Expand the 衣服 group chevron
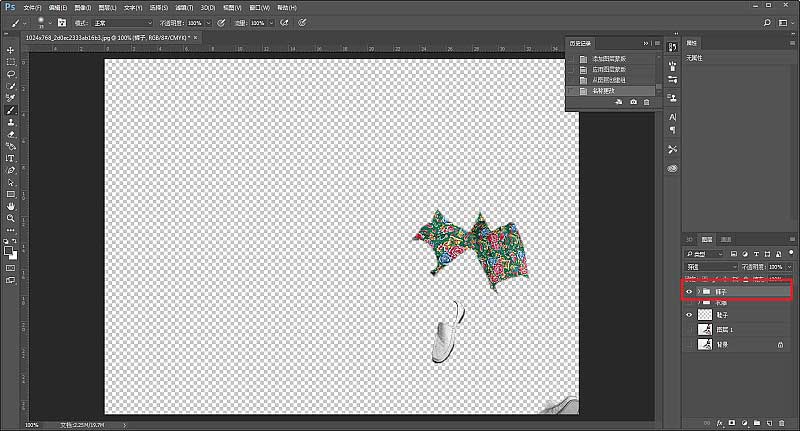Image resolution: width=800 pixels, height=431 pixels. tap(698, 303)
